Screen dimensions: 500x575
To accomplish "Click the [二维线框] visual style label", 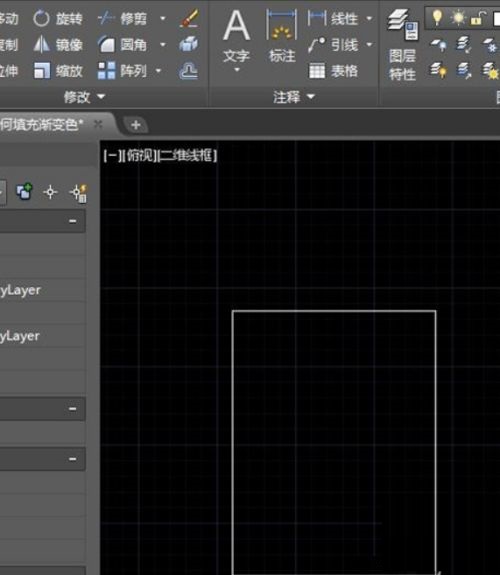I will pos(187,155).
